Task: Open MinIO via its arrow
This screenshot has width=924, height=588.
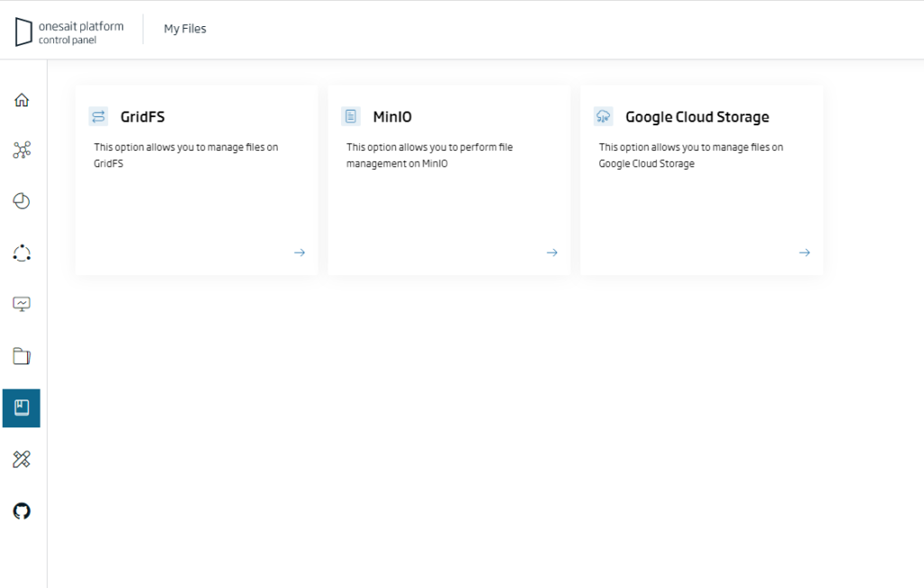Action: [x=552, y=253]
